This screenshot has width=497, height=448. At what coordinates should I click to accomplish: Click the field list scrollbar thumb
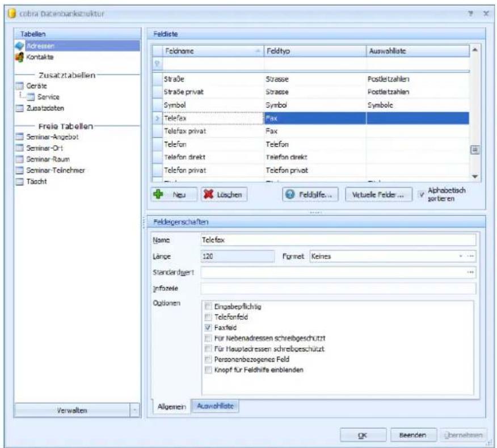point(475,150)
